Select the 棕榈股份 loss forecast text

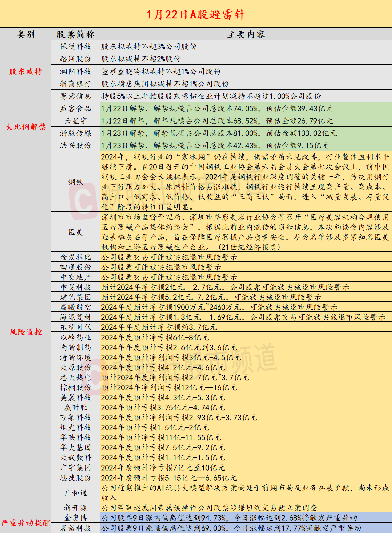169,388
